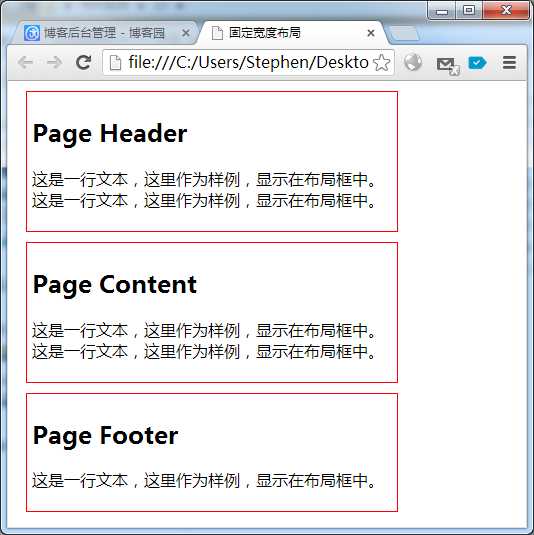Image resolution: width=534 pixels, height=535 pixels.
Task: Maximize the browser window
Action: click(x=469, y=10)
